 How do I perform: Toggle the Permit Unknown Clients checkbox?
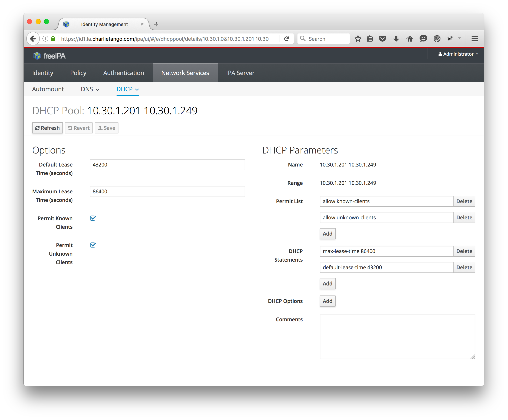pyautogui.click(x=93, y=245)
